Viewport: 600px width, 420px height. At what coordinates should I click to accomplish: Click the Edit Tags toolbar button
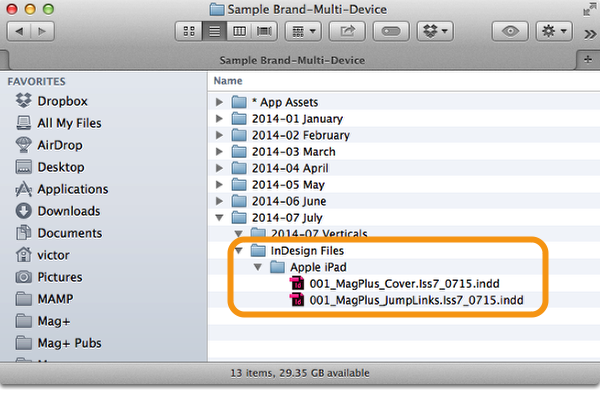click(391, 31)
